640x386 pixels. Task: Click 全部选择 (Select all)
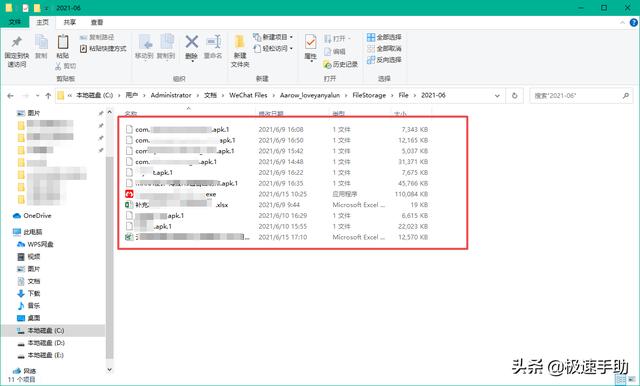click(x=384, y=37)
